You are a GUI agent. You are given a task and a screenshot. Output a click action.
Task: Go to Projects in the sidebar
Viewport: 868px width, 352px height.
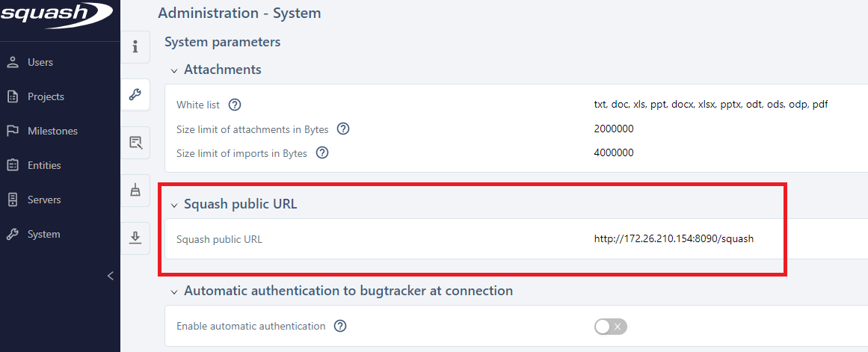[x=46, y=96]
